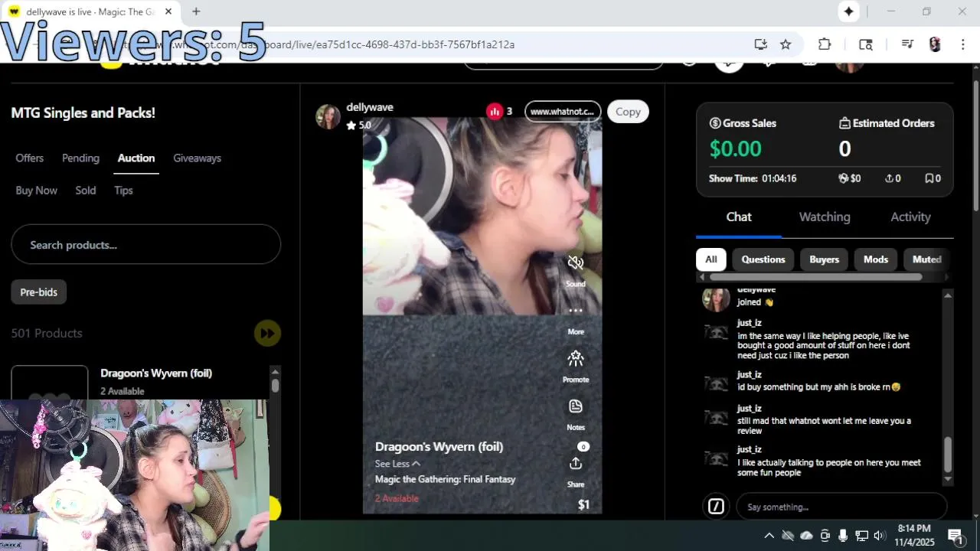
Task: Open the Chrome Extensions puzzle icon
Action: tap(825, 44)
